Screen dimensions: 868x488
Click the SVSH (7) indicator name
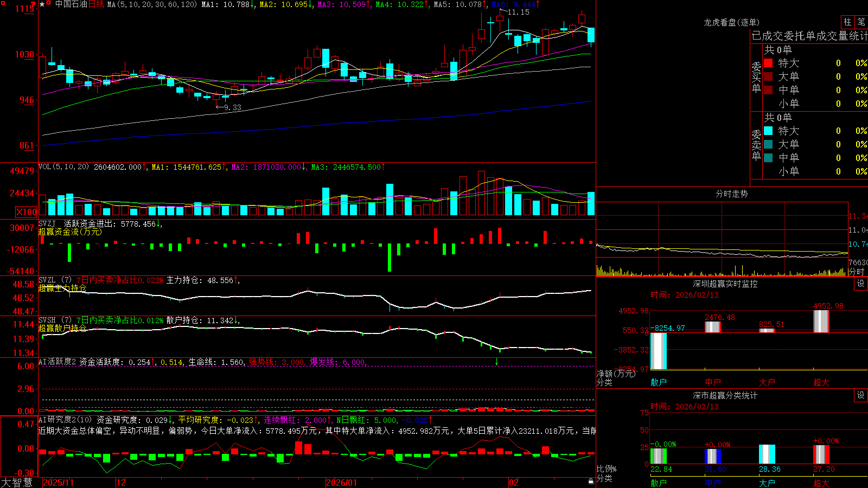55,320
